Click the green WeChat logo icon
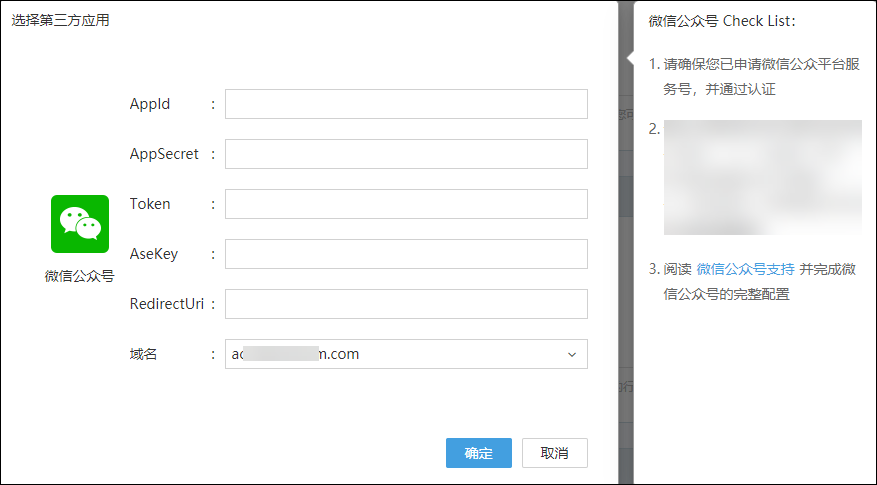Image resolution: width=877 pixels, height=485 pixels. coord(80,224)
